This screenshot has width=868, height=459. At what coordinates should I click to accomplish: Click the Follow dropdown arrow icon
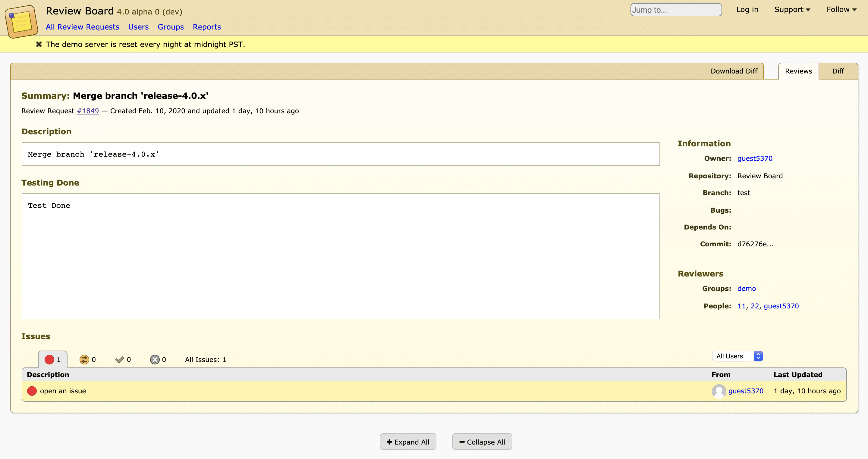855,10
